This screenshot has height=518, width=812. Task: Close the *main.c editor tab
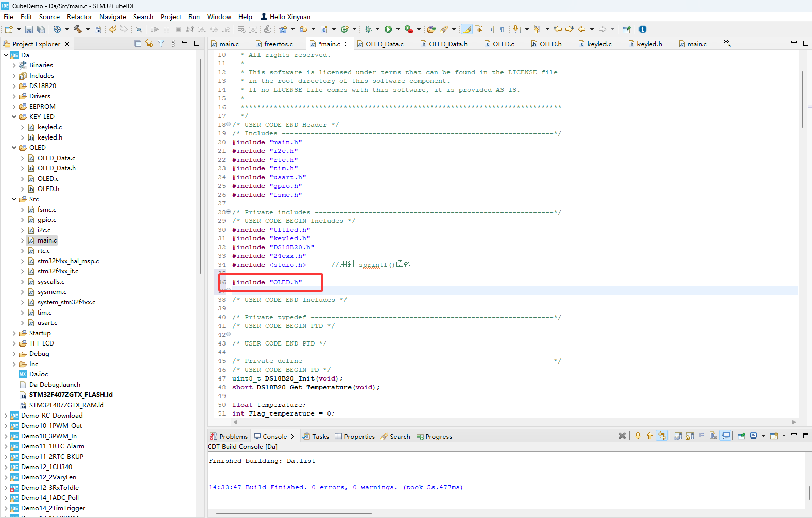tap(348, 44)
